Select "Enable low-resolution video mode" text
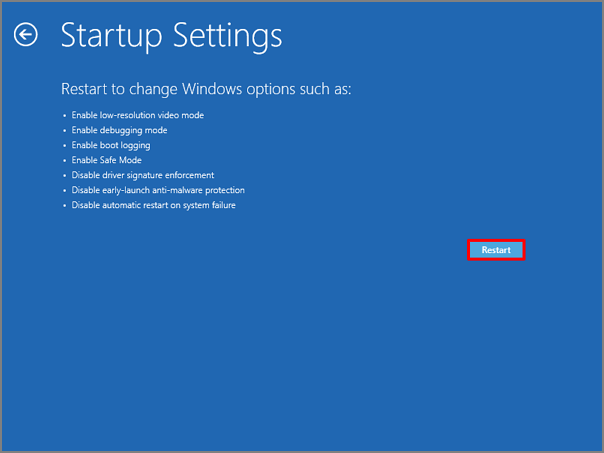 click(138, 115)
